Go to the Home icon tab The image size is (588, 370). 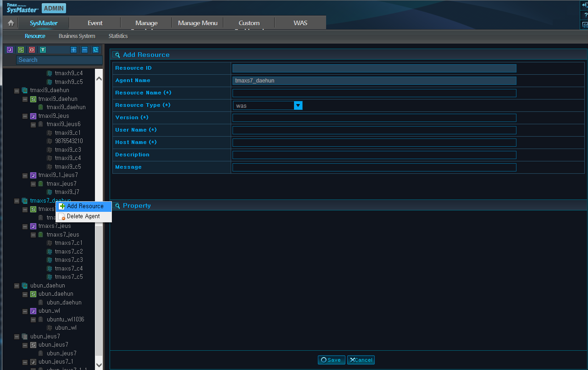[11, 23]
